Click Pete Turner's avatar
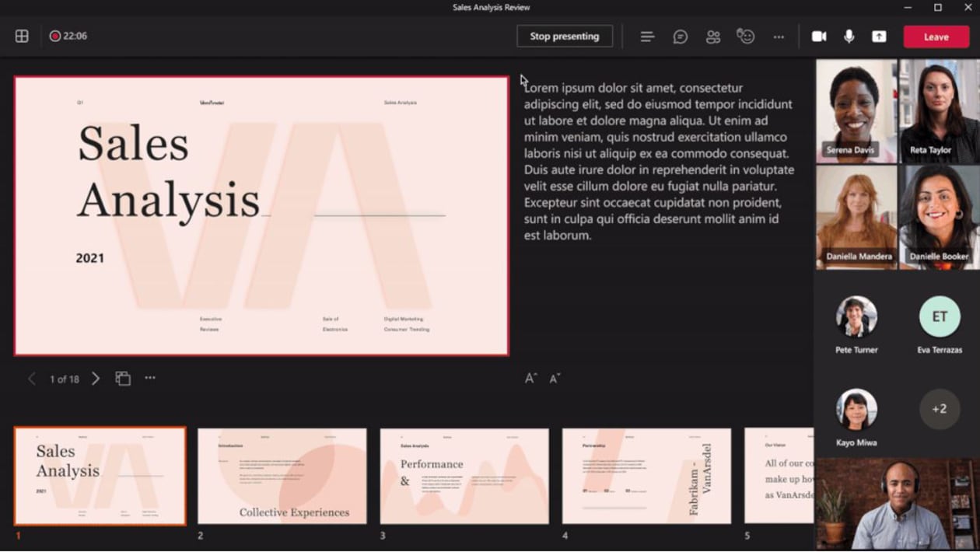The image size is (980, 552). tap(856, 316)
